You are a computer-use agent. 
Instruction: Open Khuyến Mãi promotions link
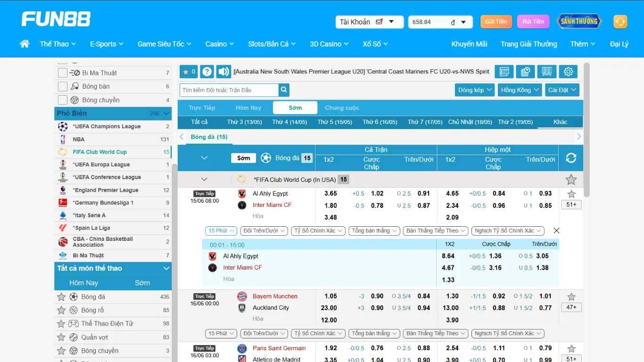click(x=469, y=44)
